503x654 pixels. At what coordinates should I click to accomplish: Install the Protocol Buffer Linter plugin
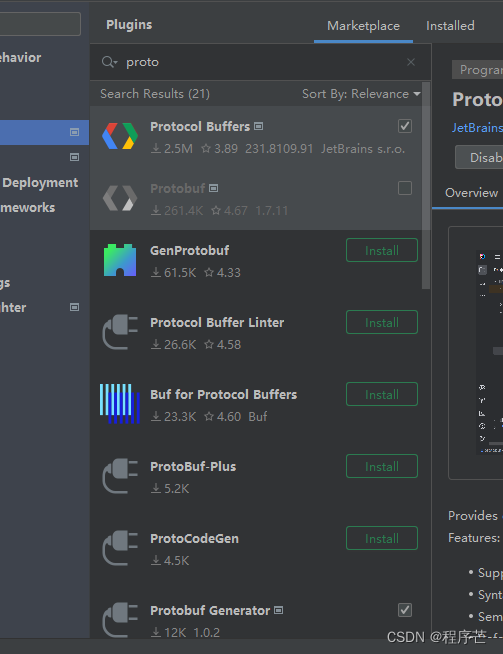[382, 322]
